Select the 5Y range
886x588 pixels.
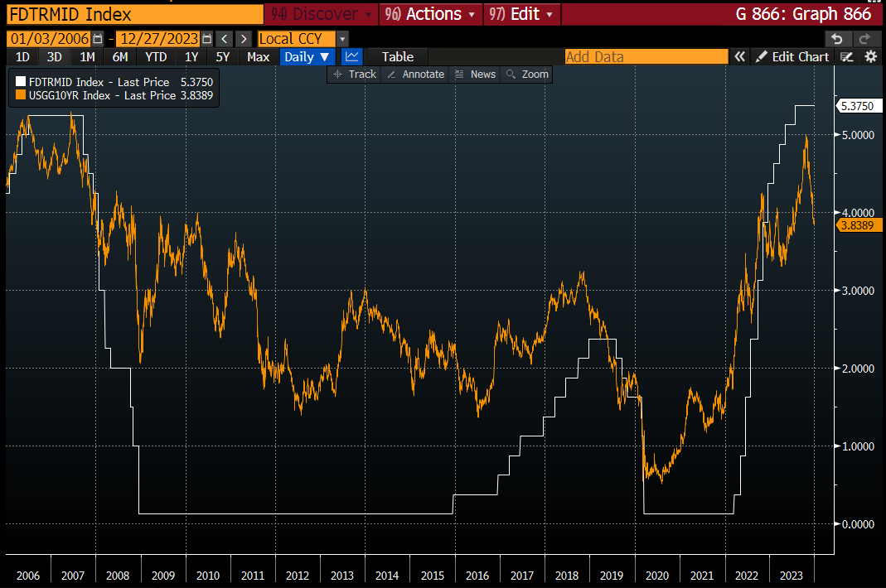click(x=223, y=56)
